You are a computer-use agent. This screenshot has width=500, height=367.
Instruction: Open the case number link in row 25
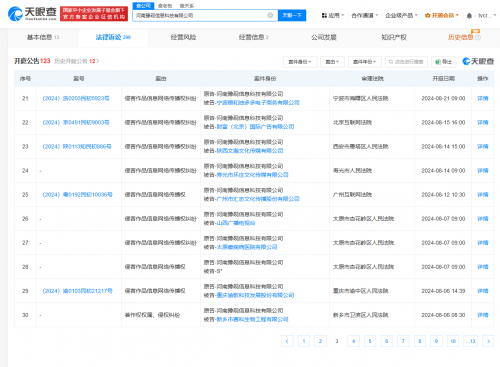[78, 194]
